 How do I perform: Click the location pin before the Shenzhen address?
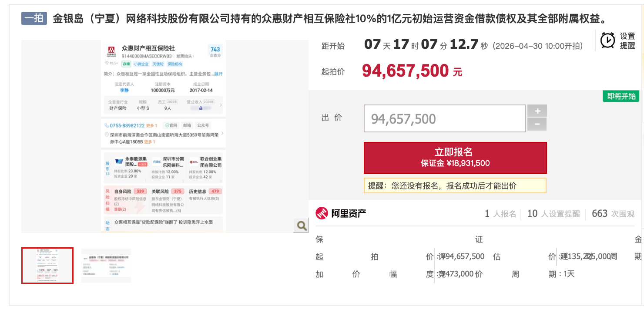pyautogui.click(x=107, y=134)
